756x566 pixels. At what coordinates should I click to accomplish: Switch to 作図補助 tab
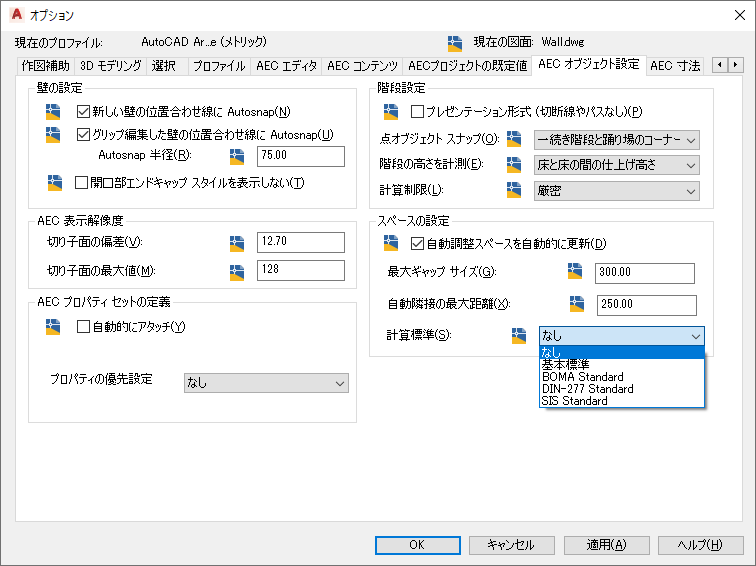pyautogui.click(x=46, y=66)
